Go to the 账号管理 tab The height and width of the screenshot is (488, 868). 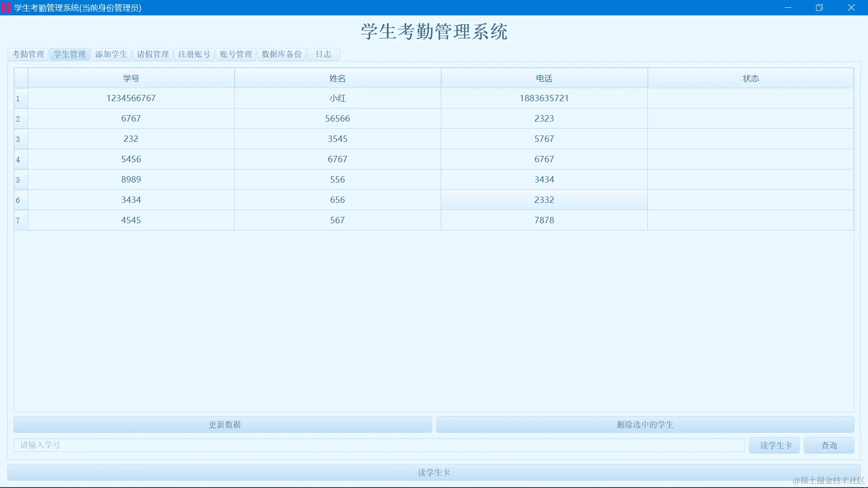pyautogui.click(x=236, y=54)
